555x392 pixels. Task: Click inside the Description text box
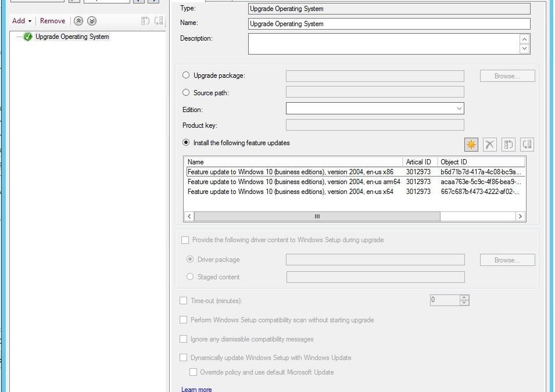(384, 44)
